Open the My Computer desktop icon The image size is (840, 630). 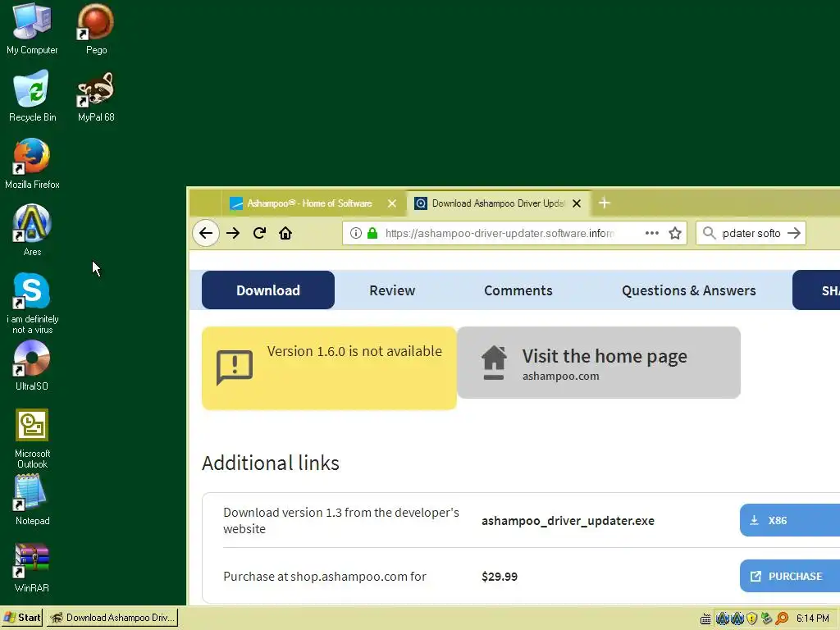32,29
